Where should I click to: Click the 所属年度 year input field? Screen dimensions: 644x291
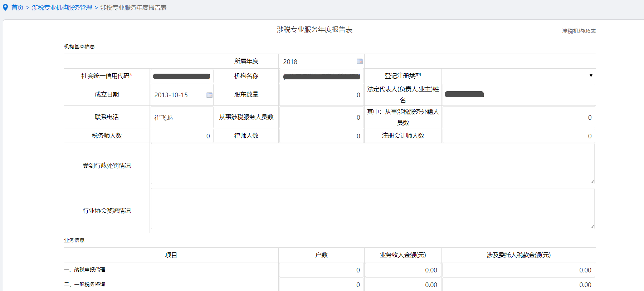pos(318,61)
